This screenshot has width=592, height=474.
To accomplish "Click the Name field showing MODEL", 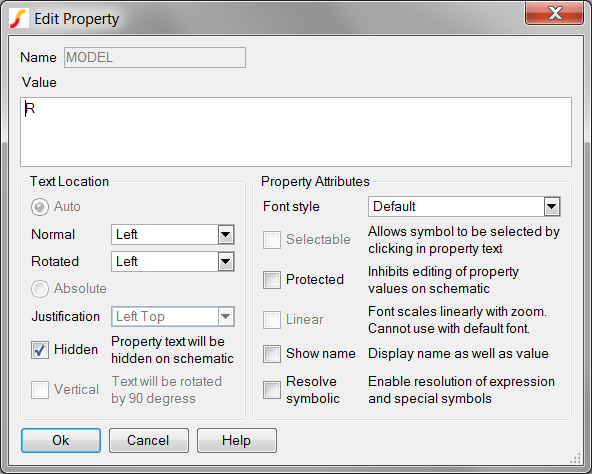I will [155, 57].
